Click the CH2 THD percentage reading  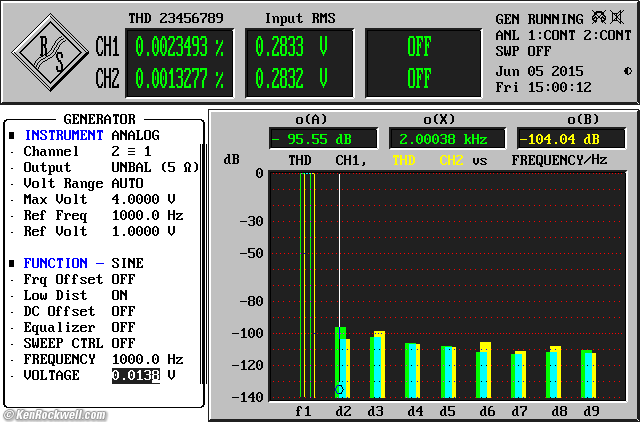tap(179, 78)
